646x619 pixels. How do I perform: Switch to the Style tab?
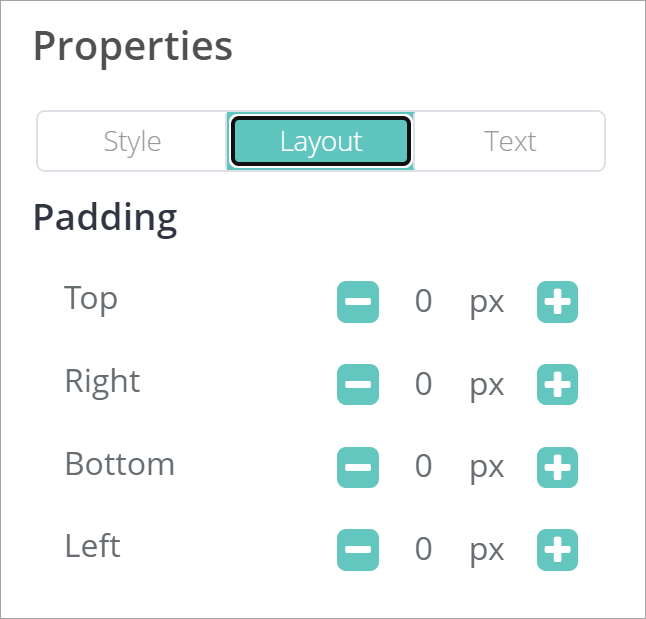pyautogui.click(x=132, y=141)
